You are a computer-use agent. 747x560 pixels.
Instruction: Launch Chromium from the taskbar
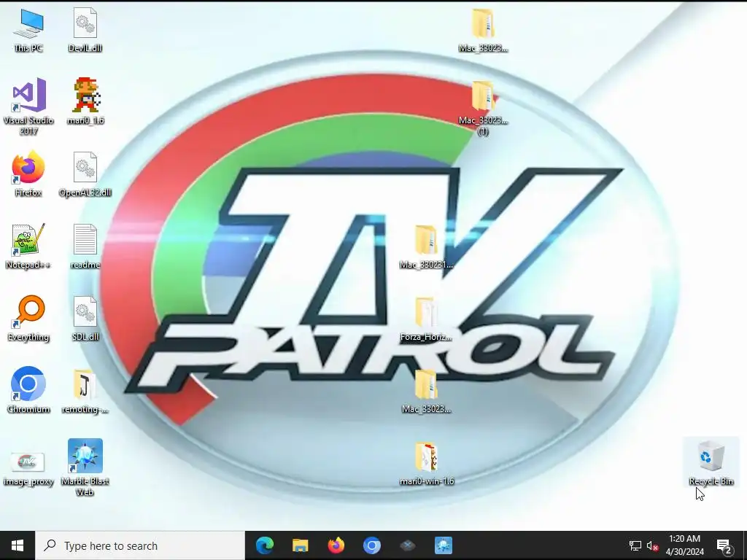pos(371,545)
